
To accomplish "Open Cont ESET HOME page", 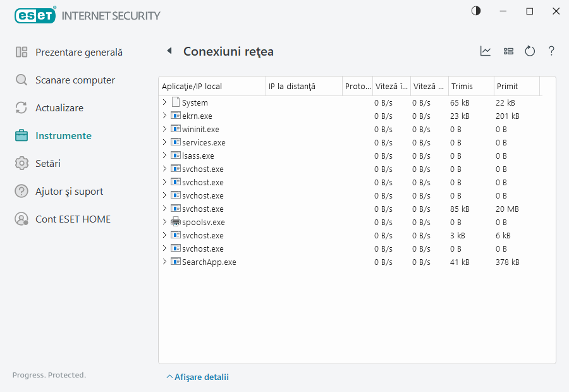I will click(73, 219).
